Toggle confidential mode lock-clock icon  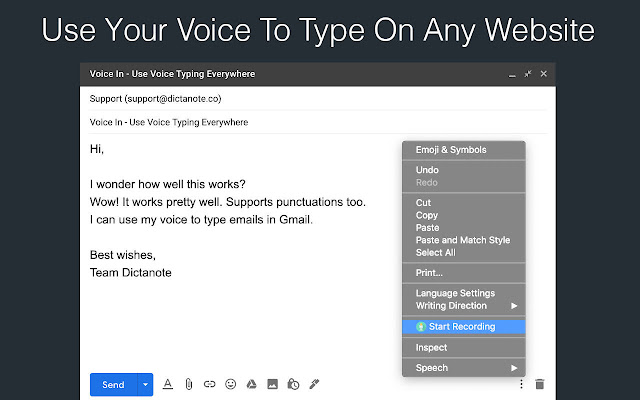point(293,384)
